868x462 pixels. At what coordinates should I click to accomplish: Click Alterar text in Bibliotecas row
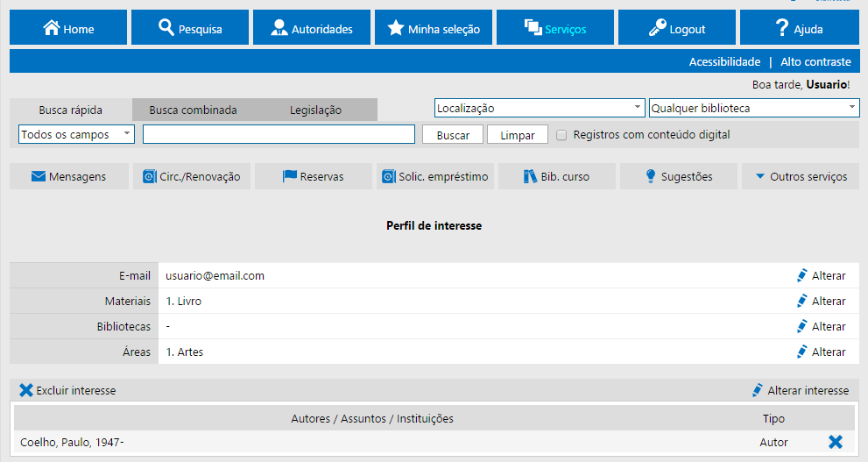pos(829,327)
